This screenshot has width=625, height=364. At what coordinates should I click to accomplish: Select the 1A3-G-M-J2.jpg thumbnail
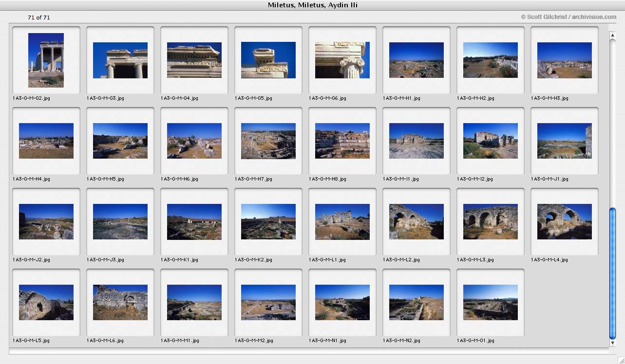(46, 222)
